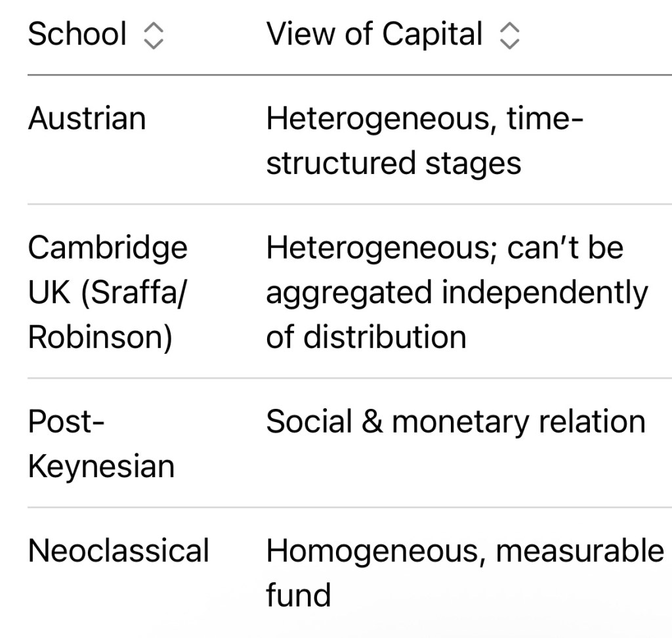Click the Austrian school cell

tap(87, 119)
